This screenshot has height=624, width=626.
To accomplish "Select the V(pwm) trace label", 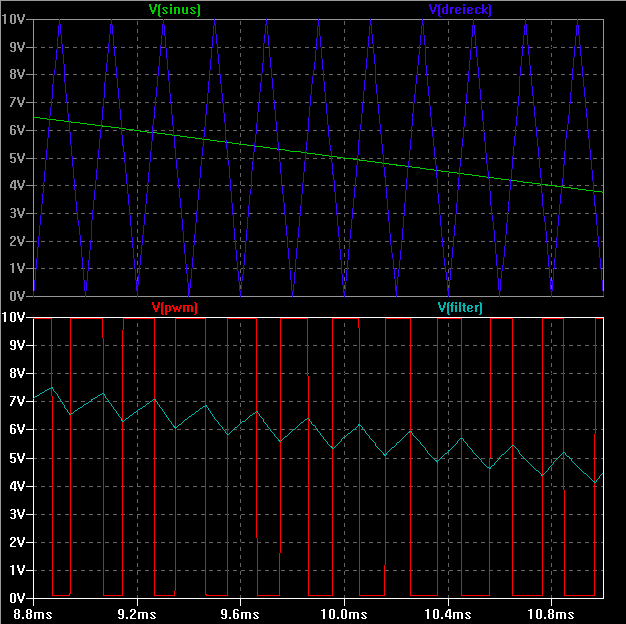I will [174, 307].
